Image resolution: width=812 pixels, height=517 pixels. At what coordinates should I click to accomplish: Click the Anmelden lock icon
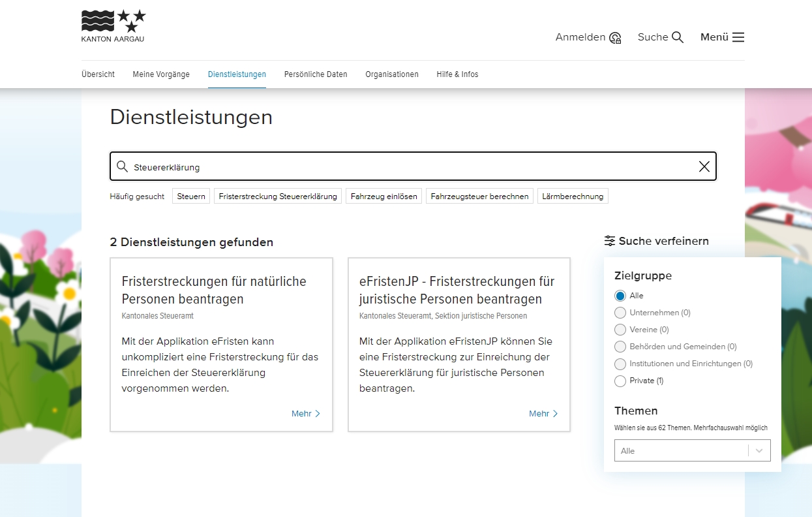click(x=615, y=38)
